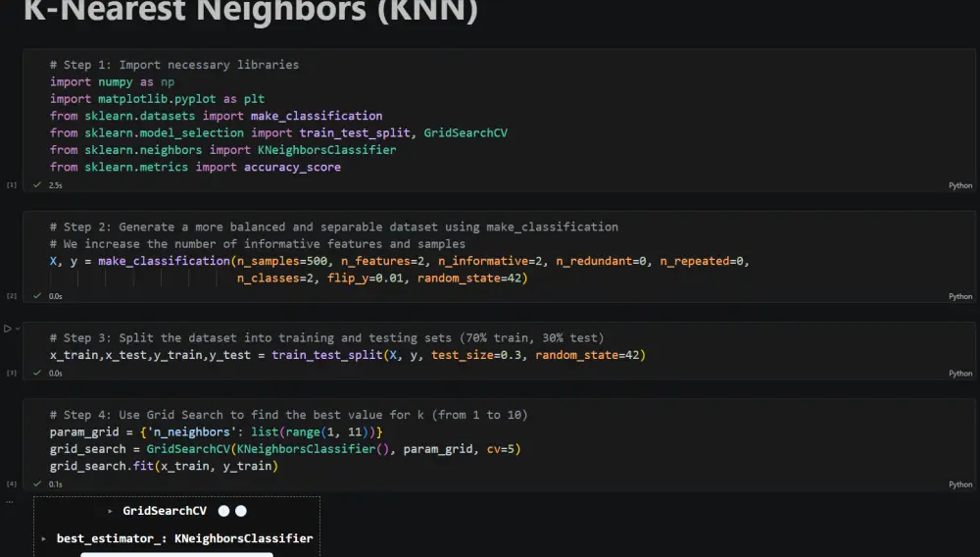Click the success checkmark of cell 3
The image size is (980, 557).
coord(37,373)
